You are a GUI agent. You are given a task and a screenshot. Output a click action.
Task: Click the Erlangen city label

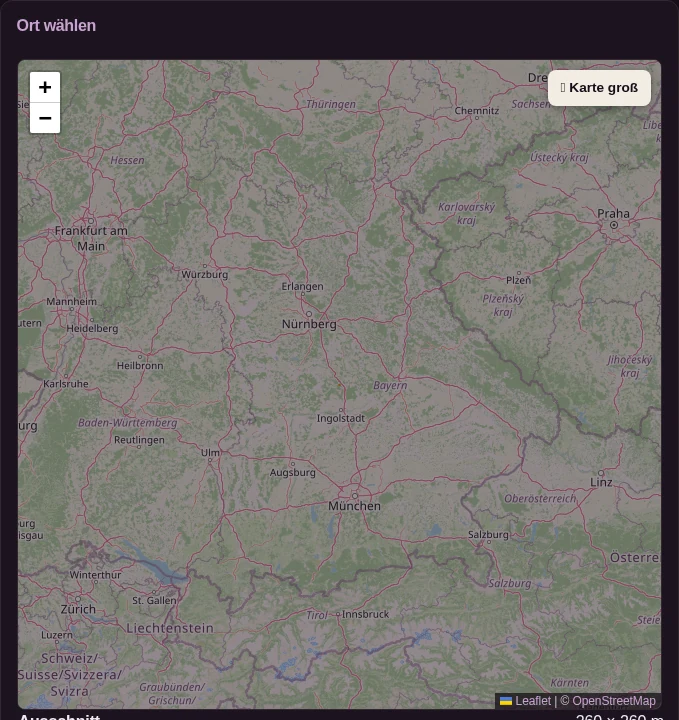[x=302, y=287]
